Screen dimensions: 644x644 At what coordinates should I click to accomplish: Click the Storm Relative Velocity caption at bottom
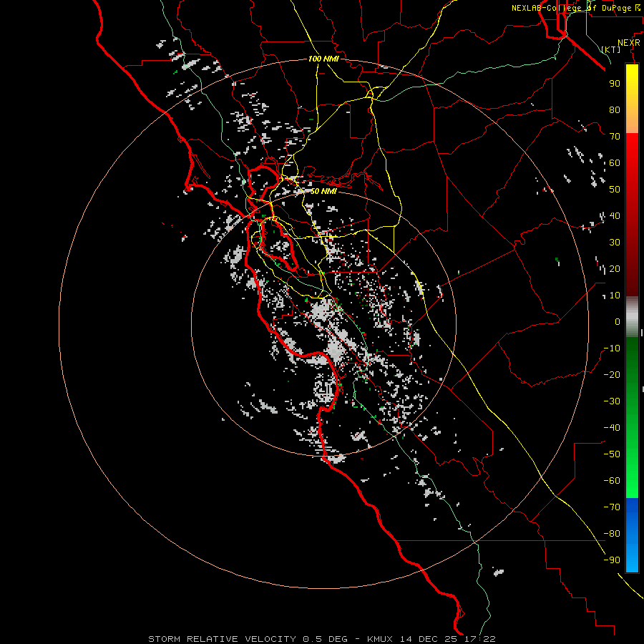coord(321,639)
